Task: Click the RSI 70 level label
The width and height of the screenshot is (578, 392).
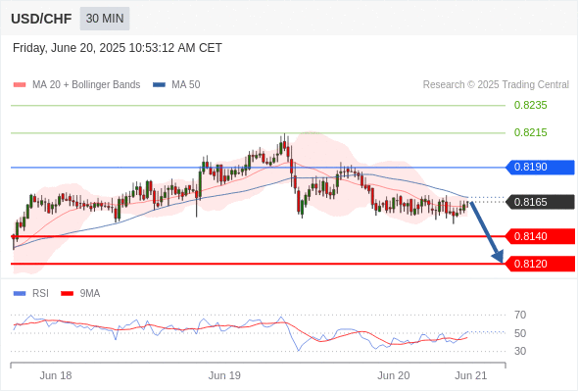Action: click(520, 316)
